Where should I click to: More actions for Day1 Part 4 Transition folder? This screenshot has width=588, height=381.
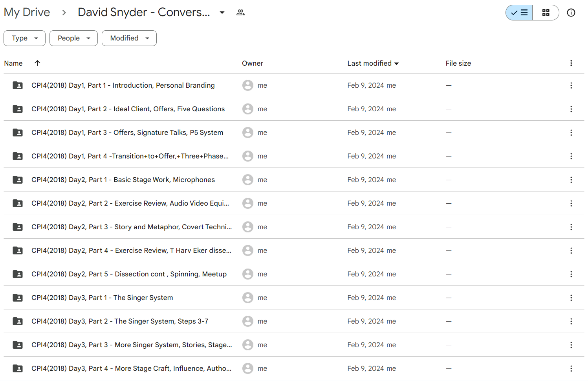pos(571,156)
